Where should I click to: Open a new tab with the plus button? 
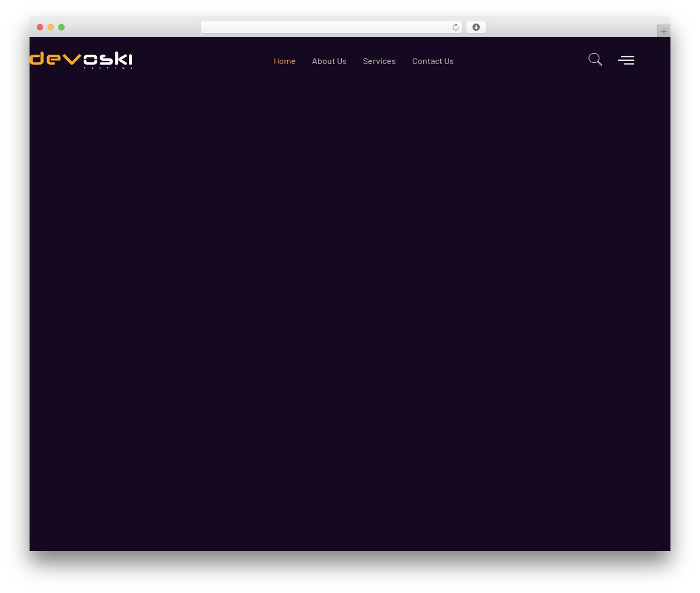(663, 31)
